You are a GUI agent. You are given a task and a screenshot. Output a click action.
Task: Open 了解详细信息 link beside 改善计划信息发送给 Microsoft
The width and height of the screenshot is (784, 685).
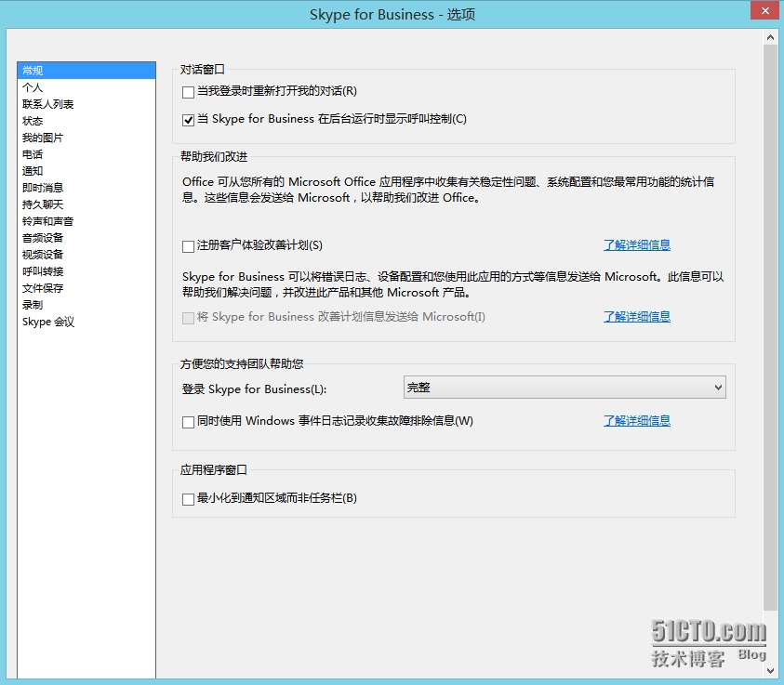[636, 317]
